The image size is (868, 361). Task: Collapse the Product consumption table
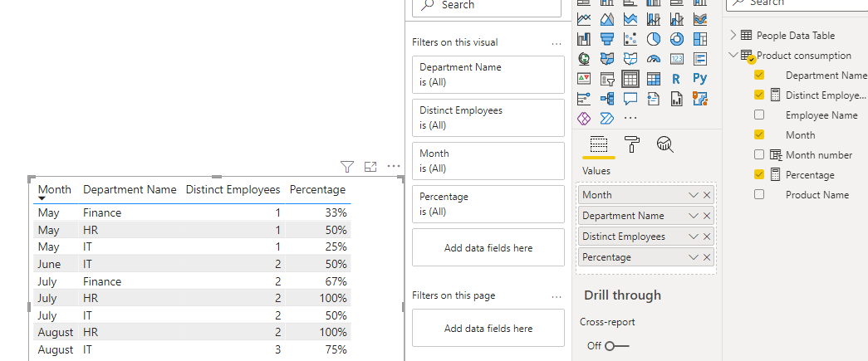click(733, 55)
